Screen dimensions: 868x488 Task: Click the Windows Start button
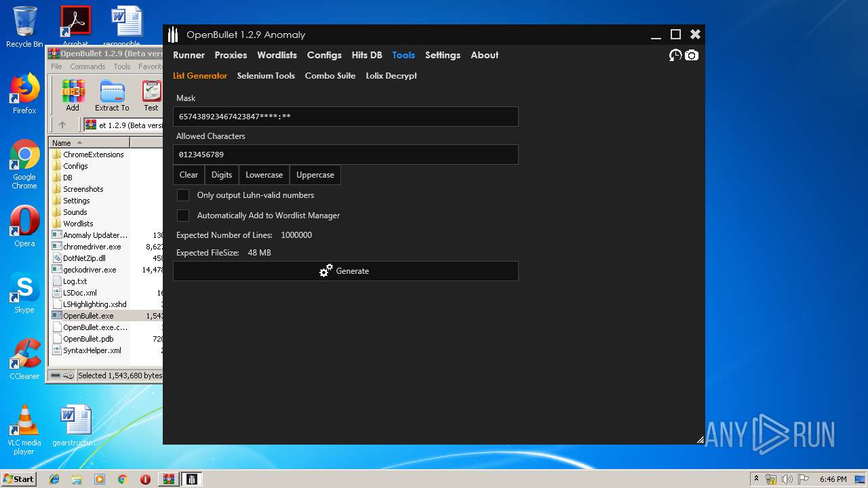pos(19,479)
